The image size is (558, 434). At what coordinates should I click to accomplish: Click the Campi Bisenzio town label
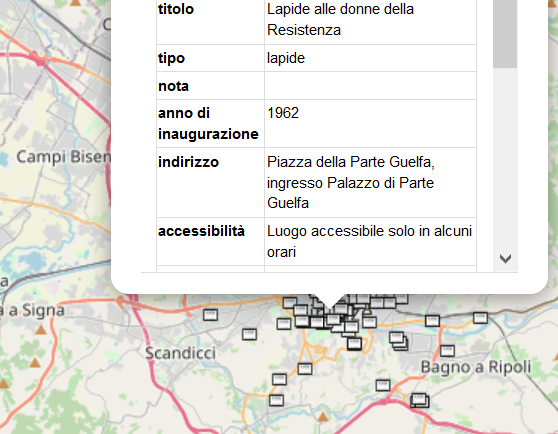click(63, 157)
